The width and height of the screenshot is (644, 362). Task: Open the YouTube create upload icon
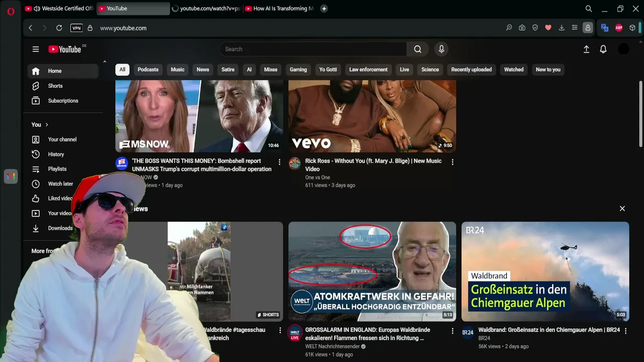coord(586,49)
